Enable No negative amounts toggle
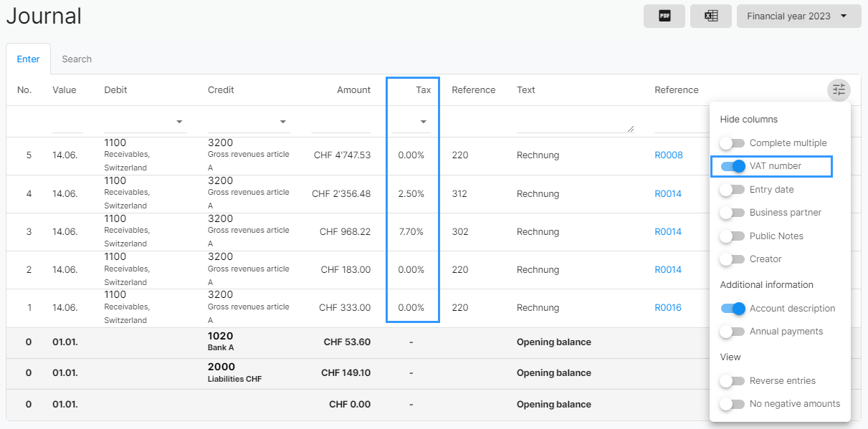868x429 pixels. point(733,404)
